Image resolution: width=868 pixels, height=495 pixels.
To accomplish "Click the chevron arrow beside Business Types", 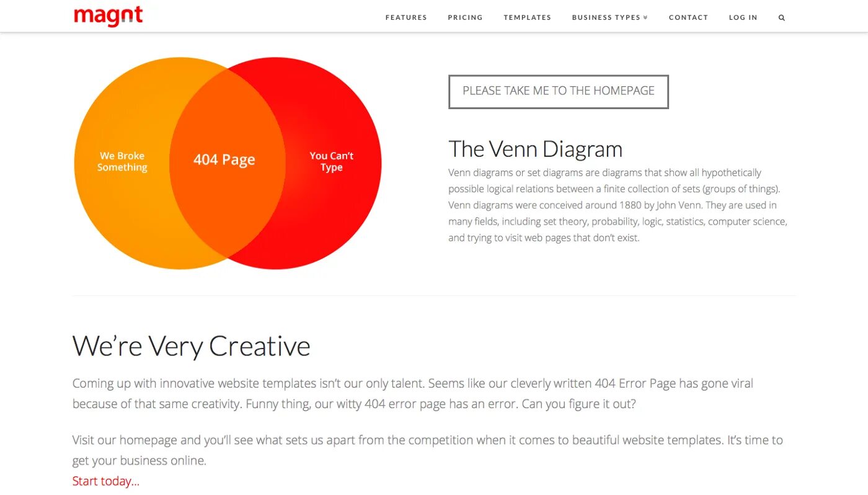I will pyautogui.click(x=645, y=17).
